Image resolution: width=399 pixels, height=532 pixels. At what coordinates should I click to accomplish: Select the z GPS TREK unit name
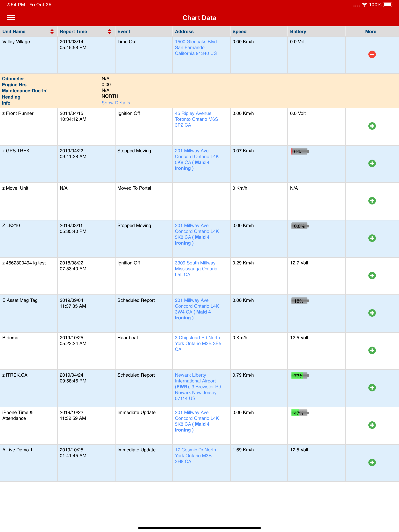[x=16, y=151]
